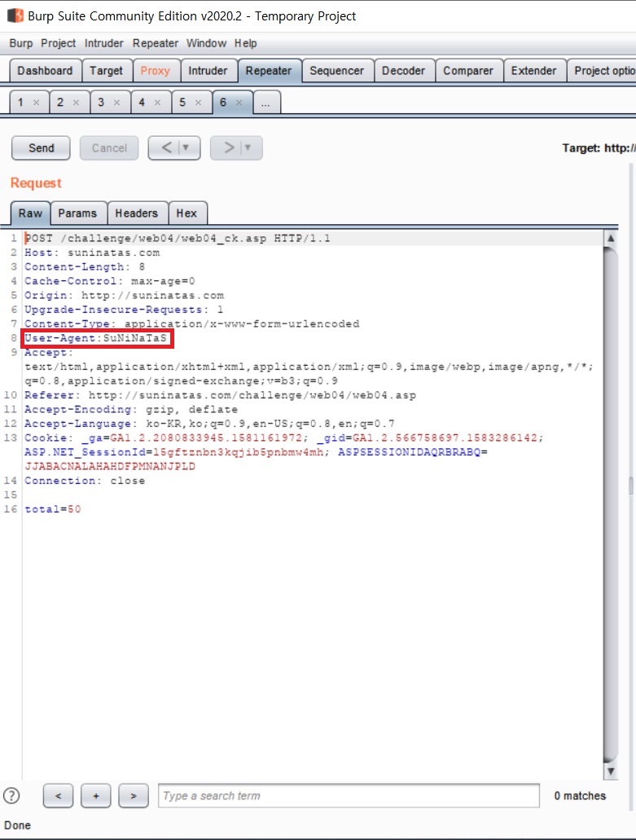Screen dimensions: 636x840
Task: Click the search term input field
Action: (349, 795)
